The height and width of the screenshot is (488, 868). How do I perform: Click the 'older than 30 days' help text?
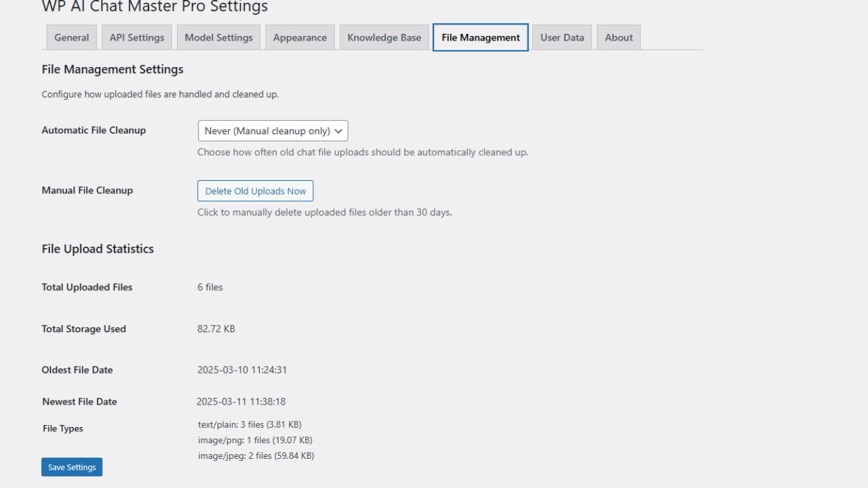pos(325,212)
